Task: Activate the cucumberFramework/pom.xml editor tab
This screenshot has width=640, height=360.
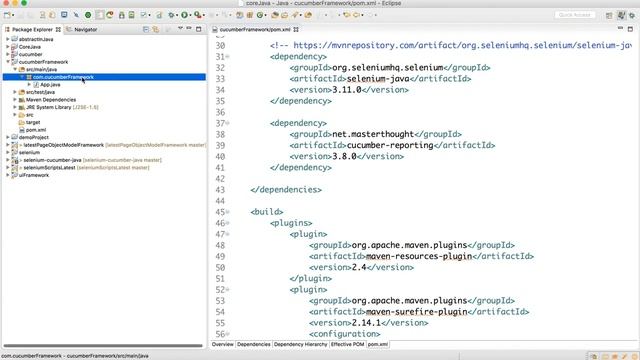Action: (255, 29)
